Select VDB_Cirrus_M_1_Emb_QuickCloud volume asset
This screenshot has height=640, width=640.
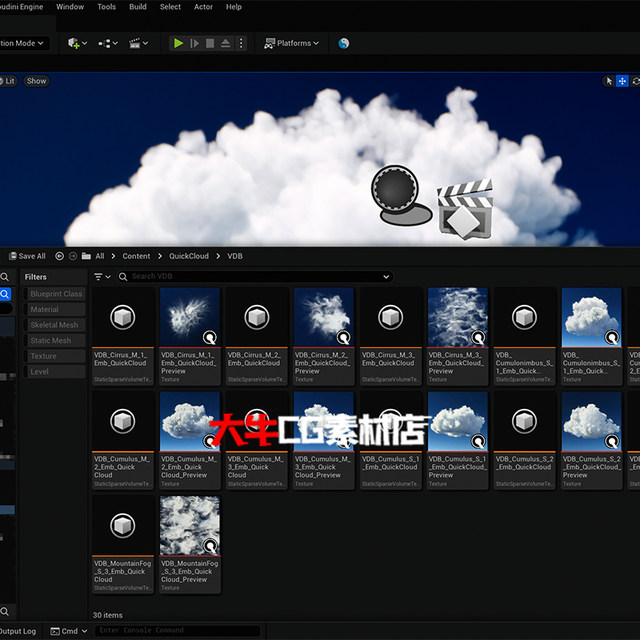123,336
